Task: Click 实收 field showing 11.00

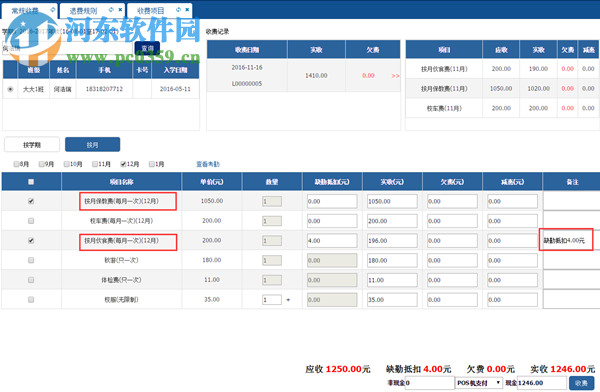Action: coord(392,280)
